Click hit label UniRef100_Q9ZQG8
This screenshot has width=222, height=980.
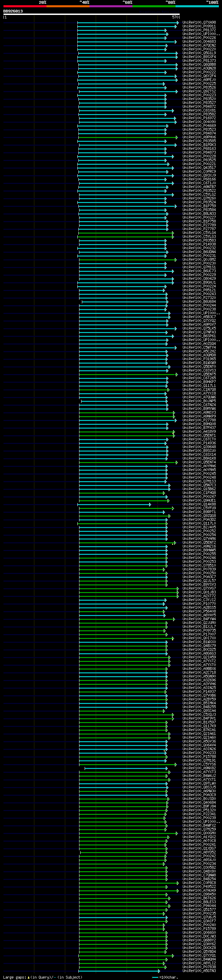click(199, 516)
